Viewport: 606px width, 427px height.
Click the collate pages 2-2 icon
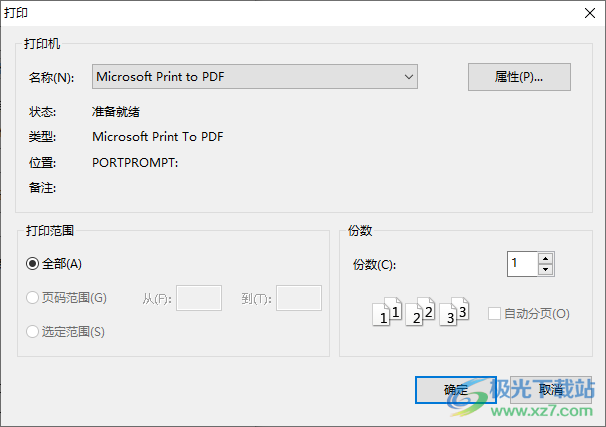(420, 311)
